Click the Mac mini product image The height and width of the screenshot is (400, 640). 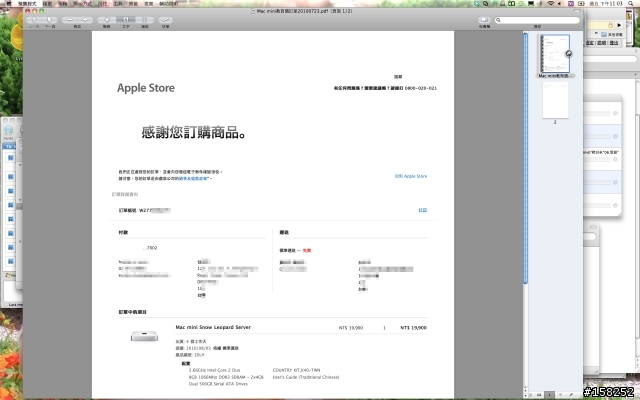[144, 336]
